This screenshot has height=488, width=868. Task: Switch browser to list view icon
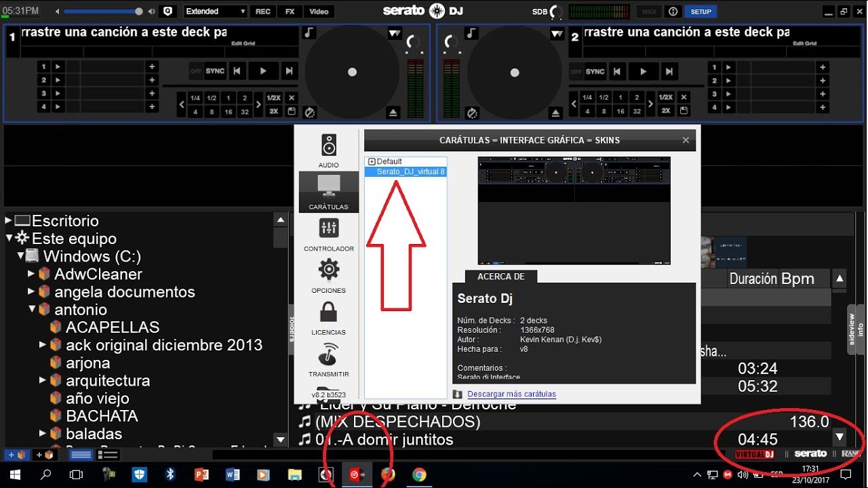point(108,455)
